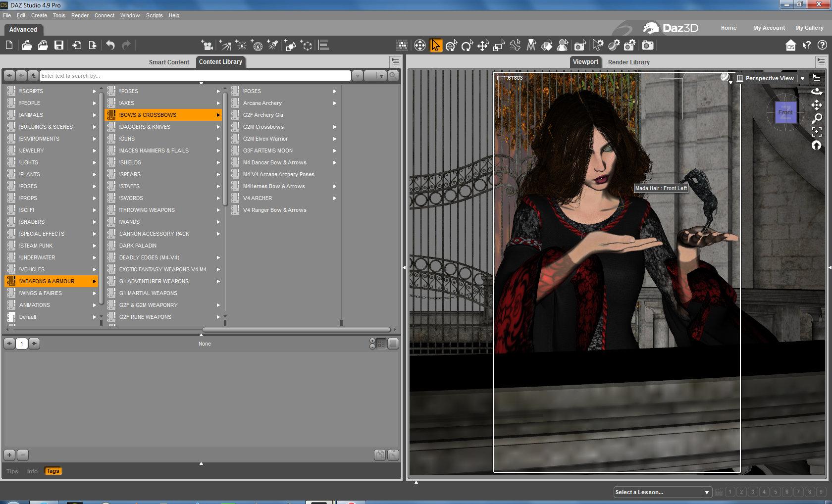The height and width of the screenshot is (504, 832).
Task: Click the Create New Camera icon
Action: (x=208, y=46)
